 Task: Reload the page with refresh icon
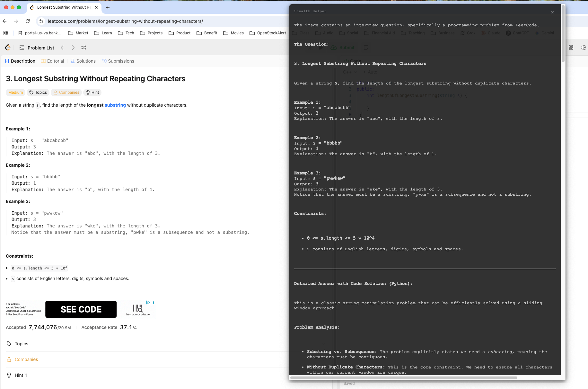tap(28, 21)
